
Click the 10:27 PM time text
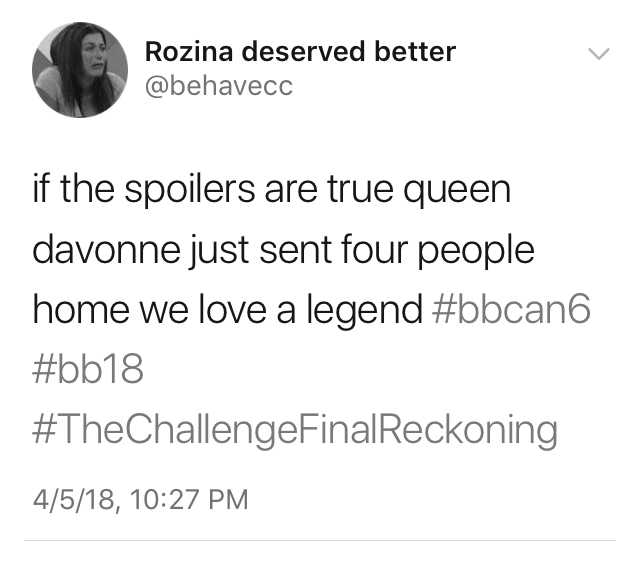190,500
